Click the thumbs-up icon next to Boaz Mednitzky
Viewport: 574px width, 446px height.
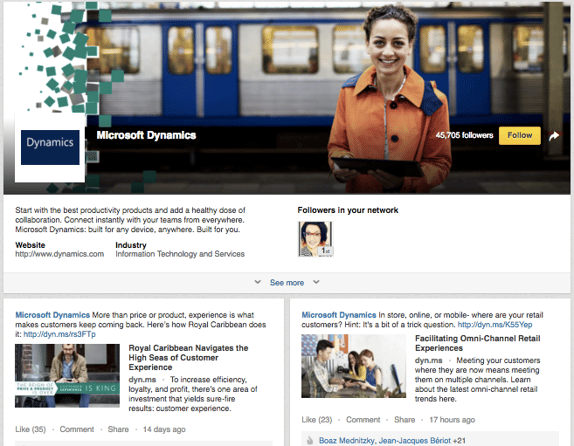310,441
